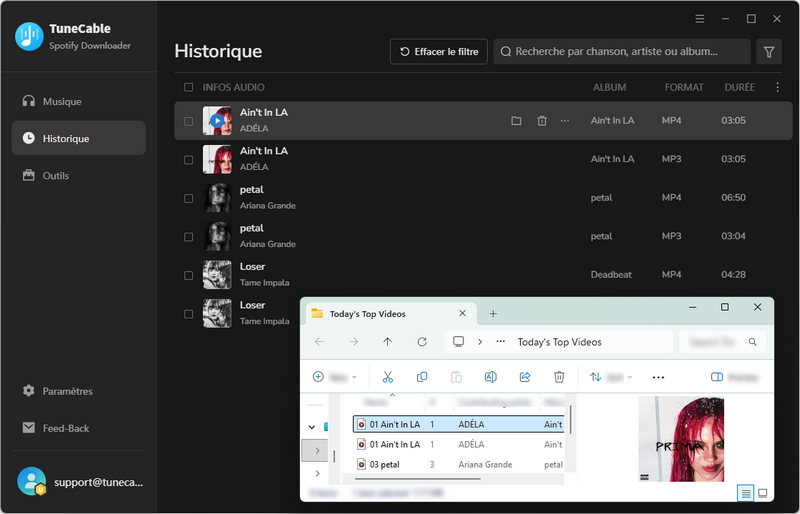Image resolution: width=800 pixels, height=514 pixels.
Task: Select the 03 petal file
Action: 459,464
